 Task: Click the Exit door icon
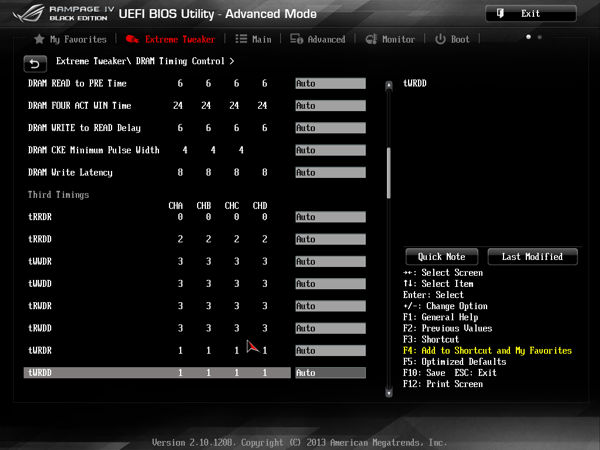coord(500,13)
